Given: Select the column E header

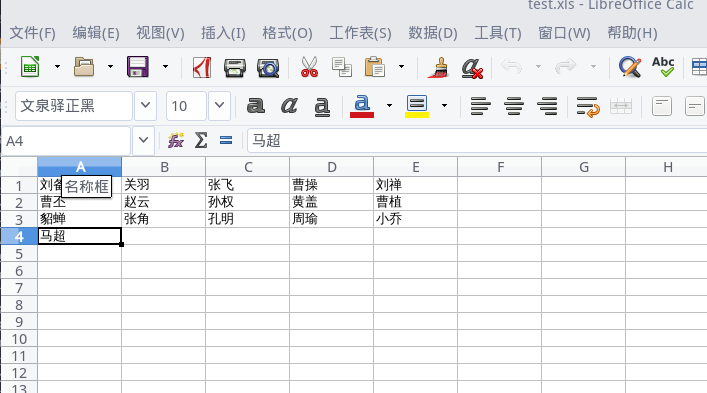Looking at the screenshot, I should coord(415,167).
